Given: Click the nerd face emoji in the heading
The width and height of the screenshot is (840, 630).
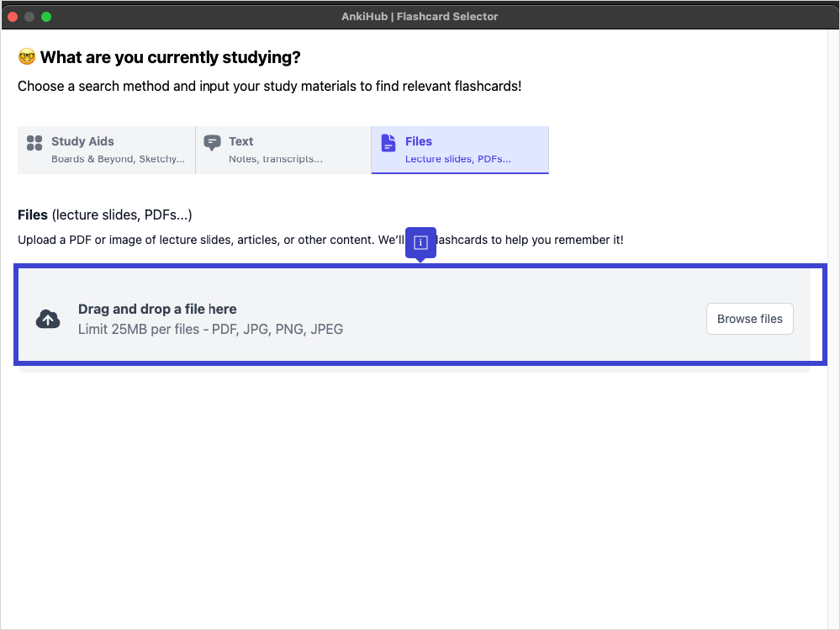Looking at the screenshot, I should click(x=27, y=57).
